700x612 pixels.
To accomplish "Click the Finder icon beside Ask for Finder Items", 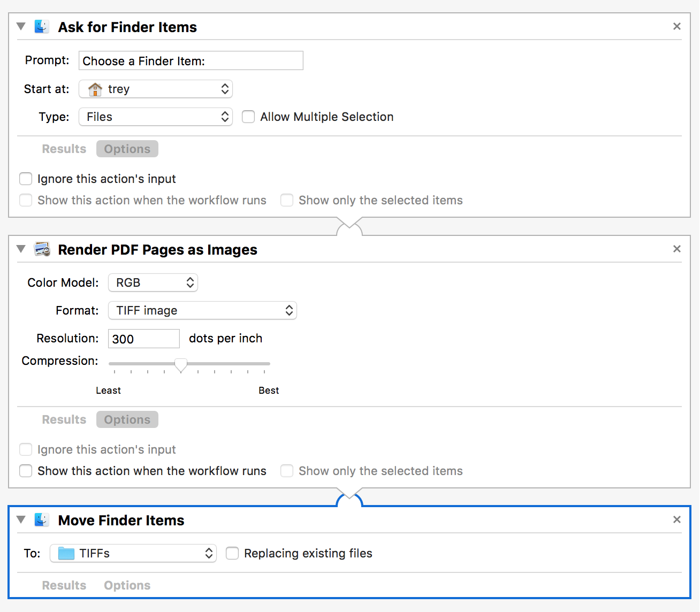I will (x=42, y=27).
